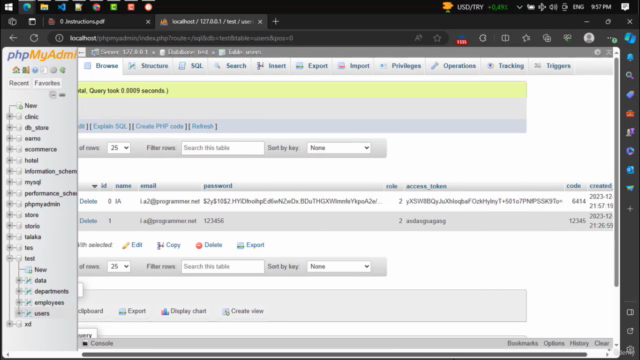Open Edge sidebar search icon
Screen dimensions: 640x360
(x=630, y=76)
